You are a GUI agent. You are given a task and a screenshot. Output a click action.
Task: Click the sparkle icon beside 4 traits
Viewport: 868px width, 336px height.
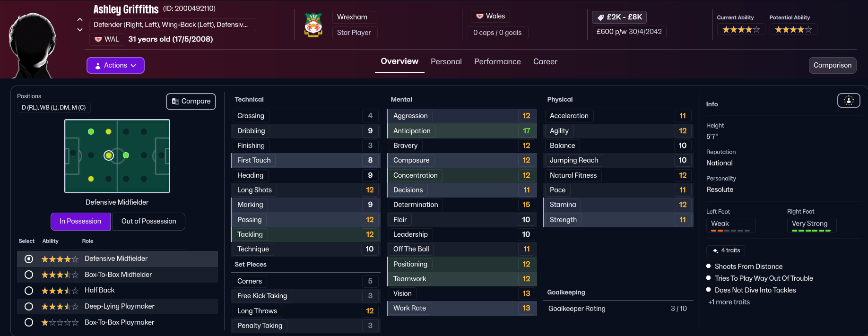pyautogui.click(x=715, y=250)
